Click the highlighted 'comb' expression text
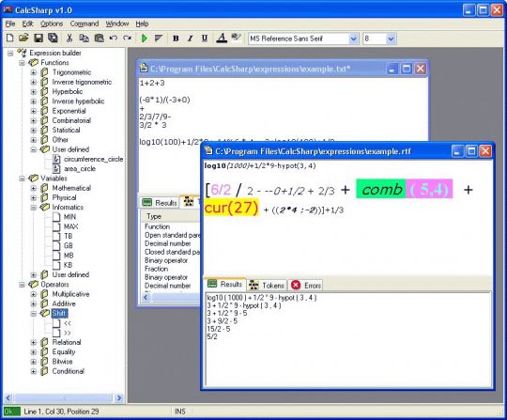The height and width of the screenshot is (420, 507). (381, 189)
